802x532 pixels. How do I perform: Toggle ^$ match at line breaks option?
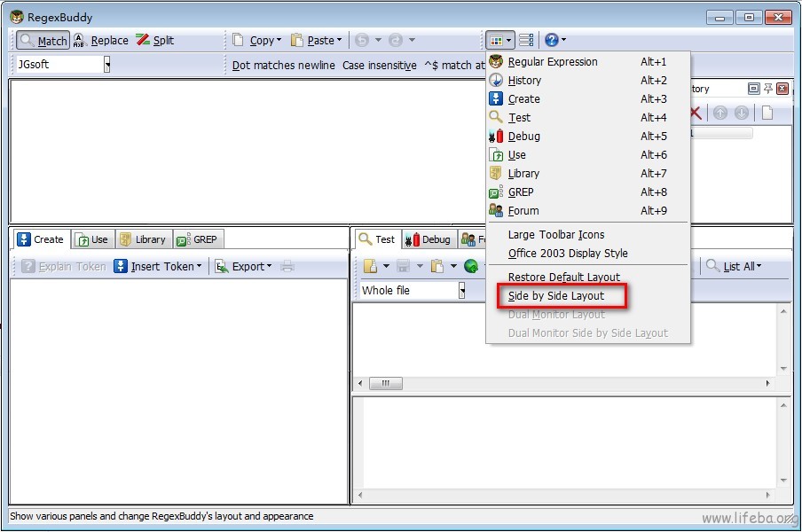point(454,66)
